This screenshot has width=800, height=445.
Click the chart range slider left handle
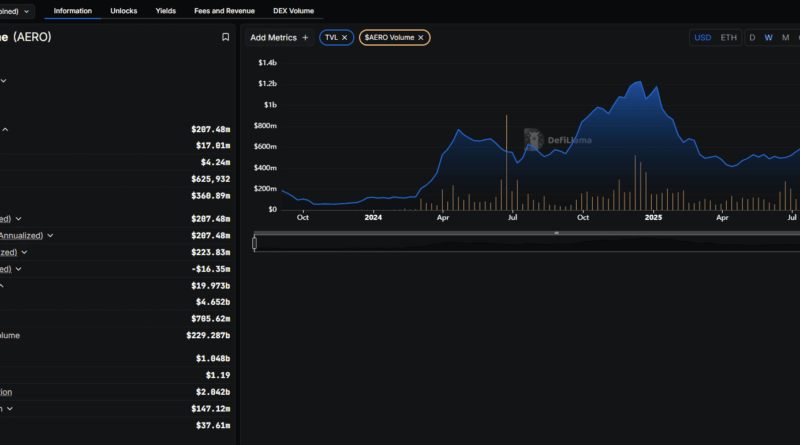pyautogui.click(x=255, y=243)
